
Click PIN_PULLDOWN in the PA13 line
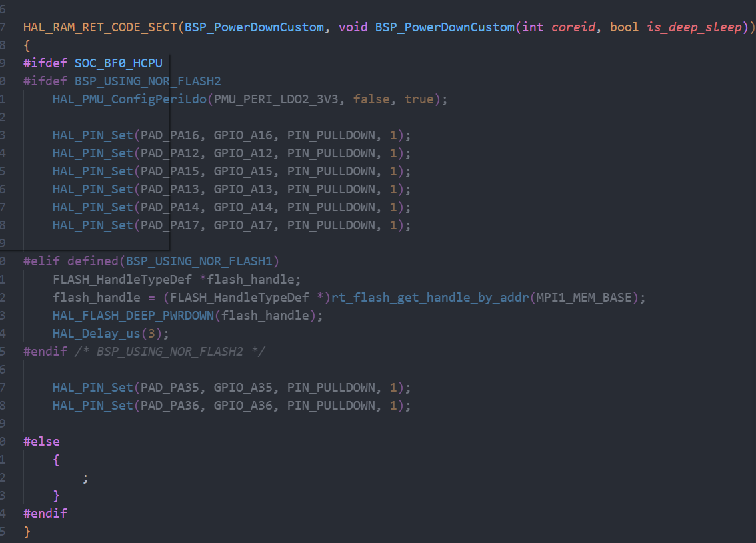pos(331,189)
